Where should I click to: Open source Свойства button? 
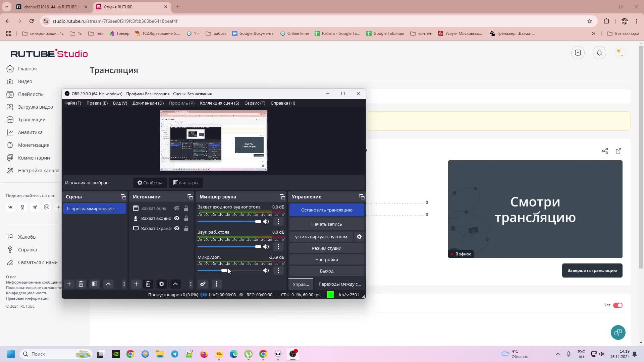(150, 183)
